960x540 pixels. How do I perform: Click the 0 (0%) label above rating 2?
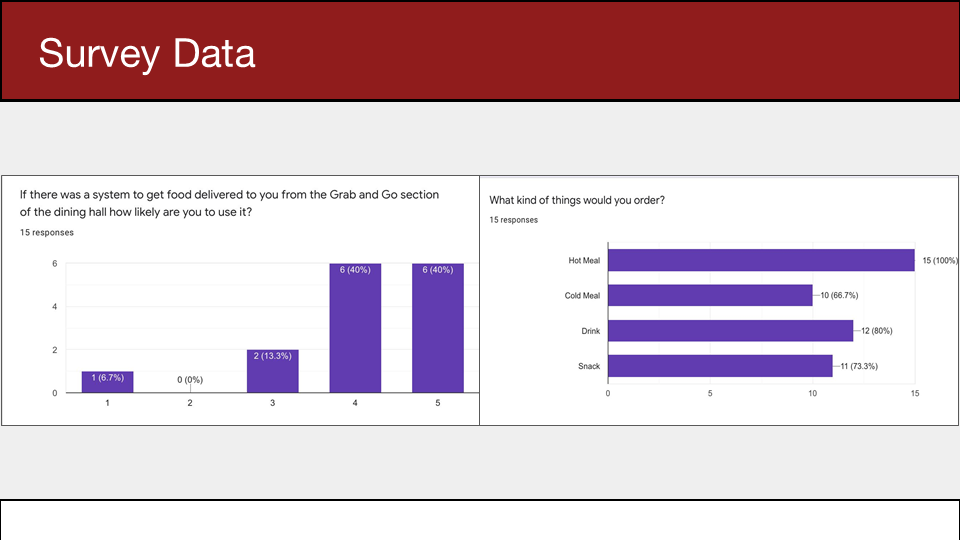tap(190, 380)
